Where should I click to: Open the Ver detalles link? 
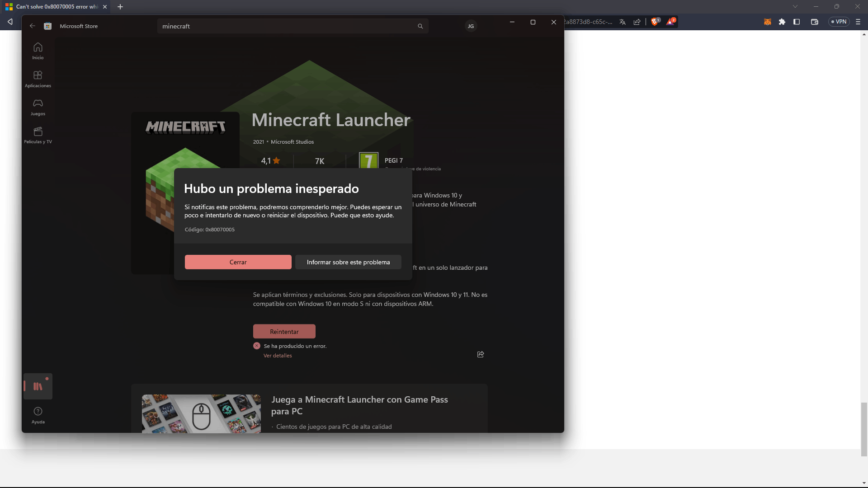[x=278, y=356]
